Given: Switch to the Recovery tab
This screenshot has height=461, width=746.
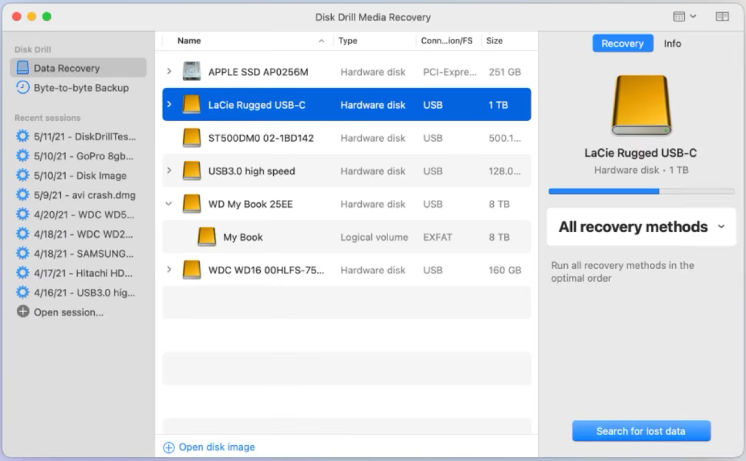Looking at the screenshot, I should 622,43.
